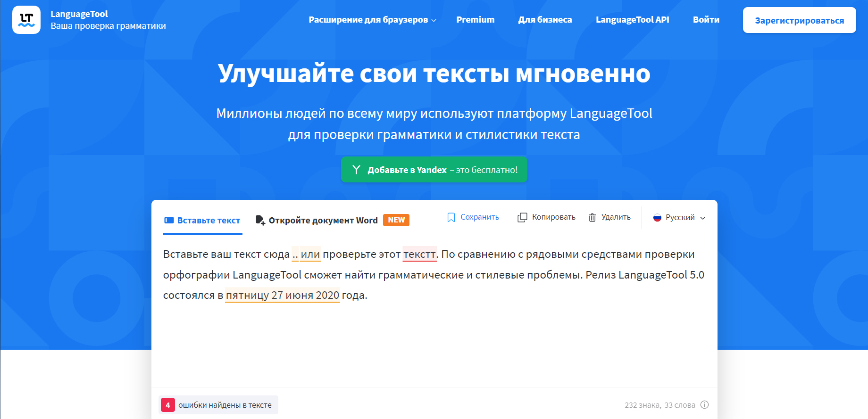This screenshot has width=868, height=419.
Task: Open the Premium menu item
Action: point(475,20)
